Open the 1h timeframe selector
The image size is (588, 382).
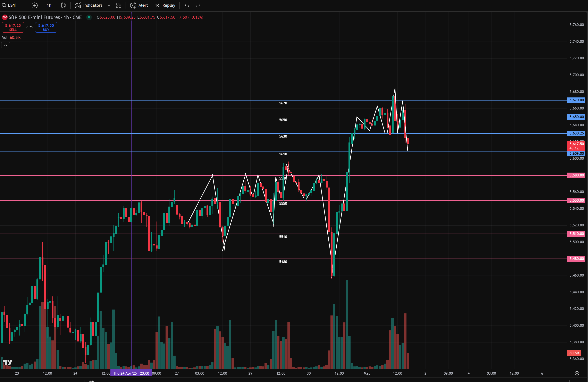point(49,5)
